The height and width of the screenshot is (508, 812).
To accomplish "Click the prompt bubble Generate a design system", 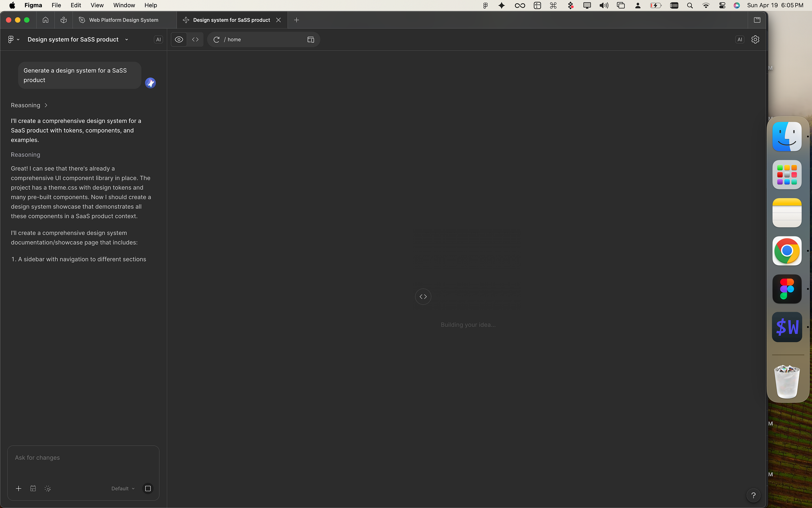I will [80, 75].
